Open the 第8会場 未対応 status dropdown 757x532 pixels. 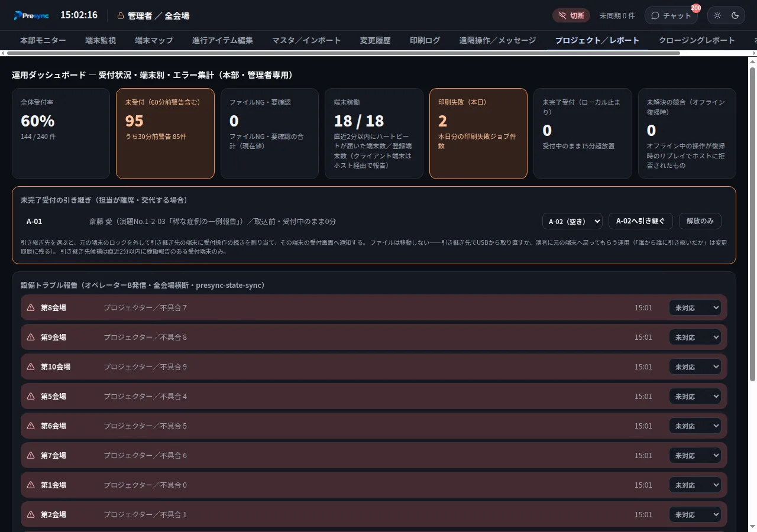tap(695, 307)
